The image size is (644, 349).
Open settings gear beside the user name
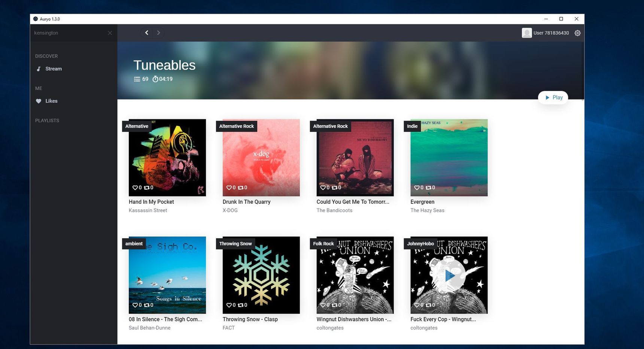point(577,33)
